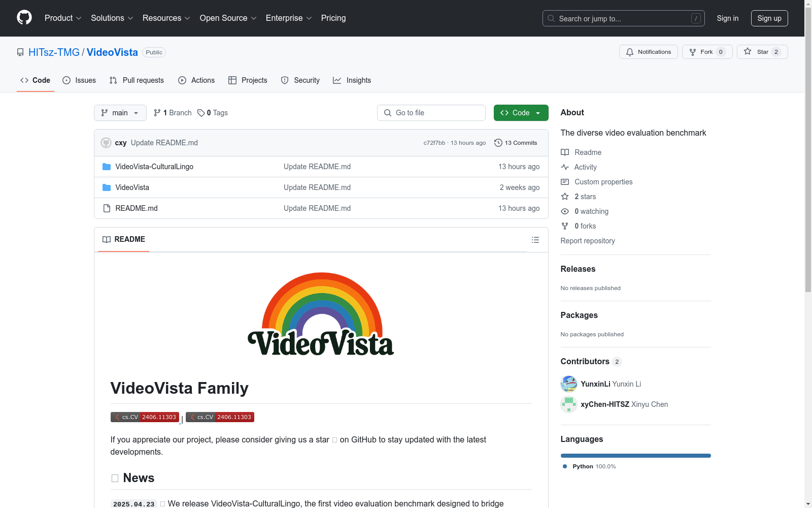This screenshot has width=812, height=508.
Task: Open the Product dropdown menu
Action: point(63,18)
